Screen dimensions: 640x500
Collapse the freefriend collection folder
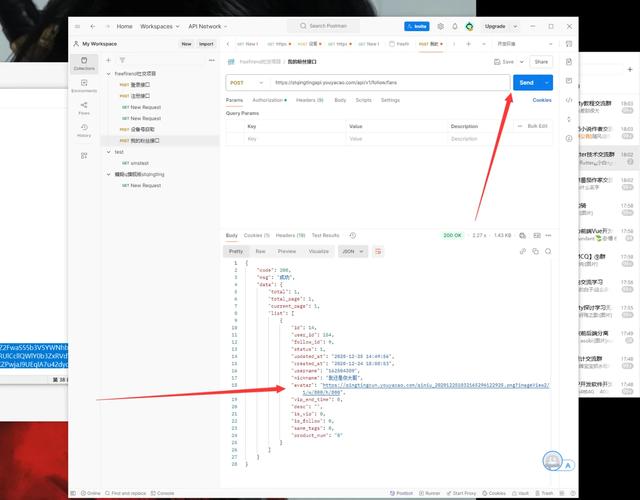click(109, 74)
